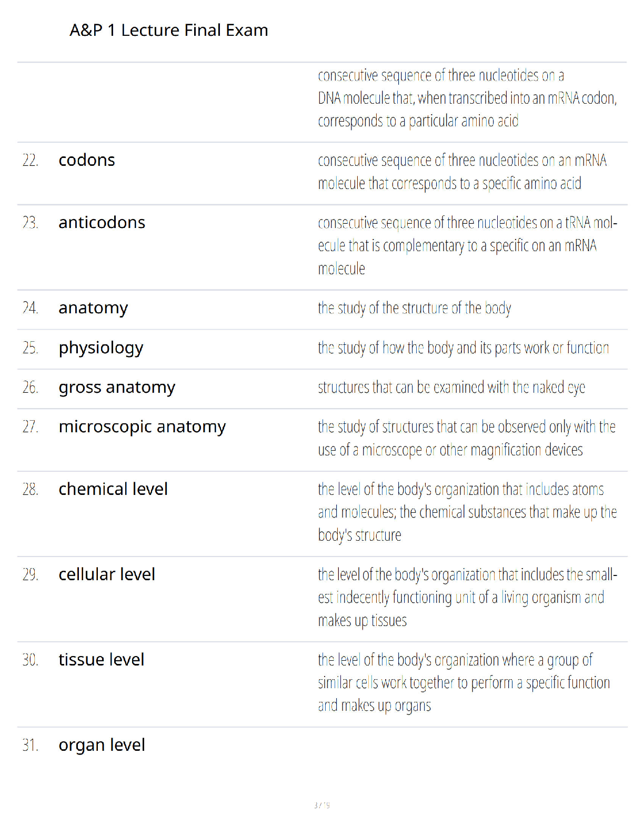Click the term cellular level
This screenshot has height=834, width=644.
click(x=107, y=574)
